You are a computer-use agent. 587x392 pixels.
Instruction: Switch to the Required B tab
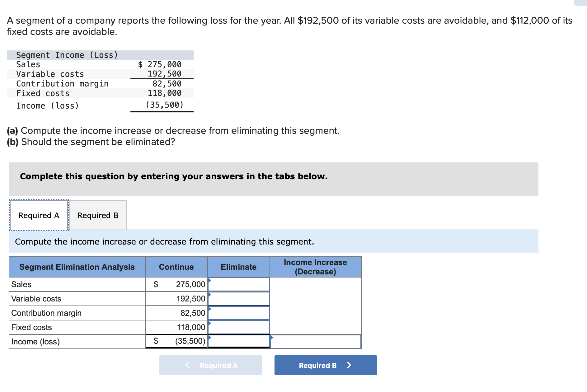pos(97,215)
